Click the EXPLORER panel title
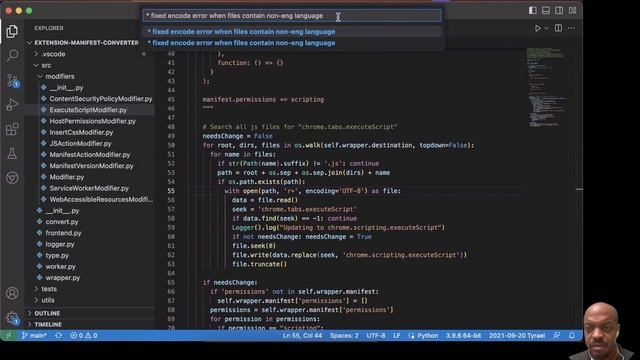This screenshot has height=360, width=640. click(49, 28)
